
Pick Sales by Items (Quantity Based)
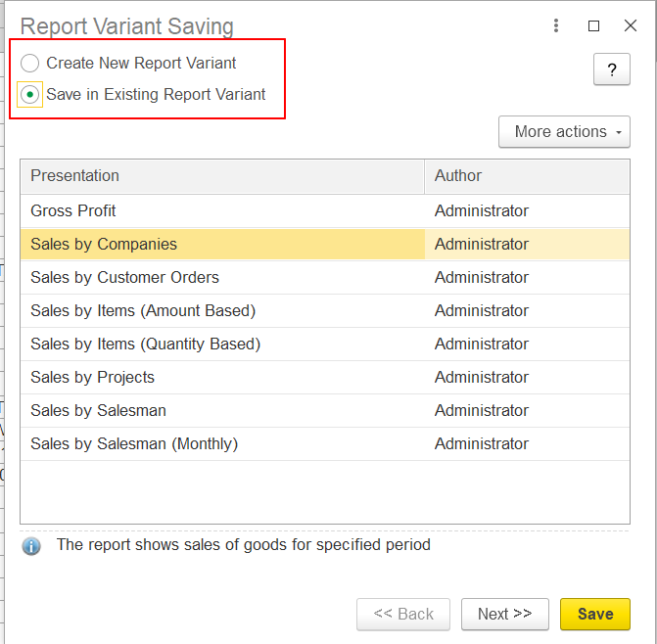coord(145,345)
